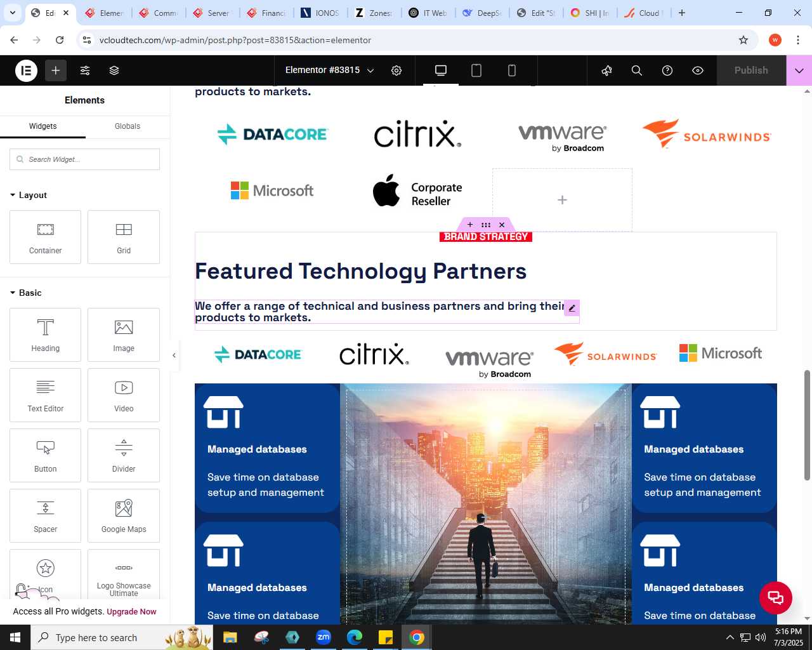812x650 pixels.
Task: Open Zoom from the taskbar
Action: point(324,637)
